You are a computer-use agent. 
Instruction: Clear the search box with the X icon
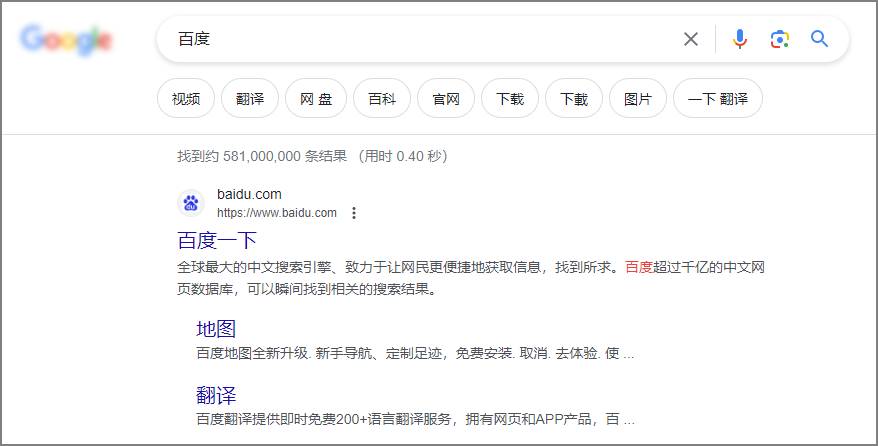691,39
